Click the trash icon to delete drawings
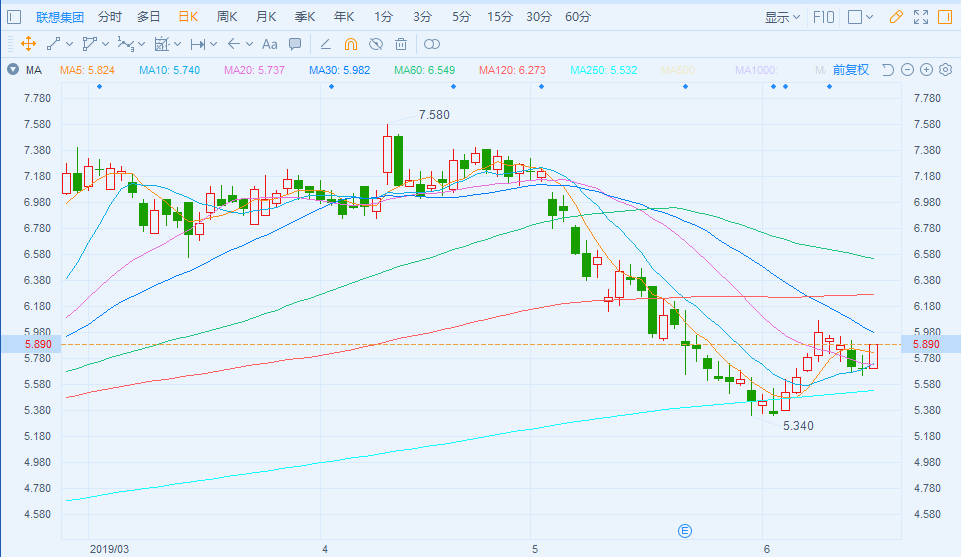The width and height of the screenshot is (961, 557). pos(401,44)
